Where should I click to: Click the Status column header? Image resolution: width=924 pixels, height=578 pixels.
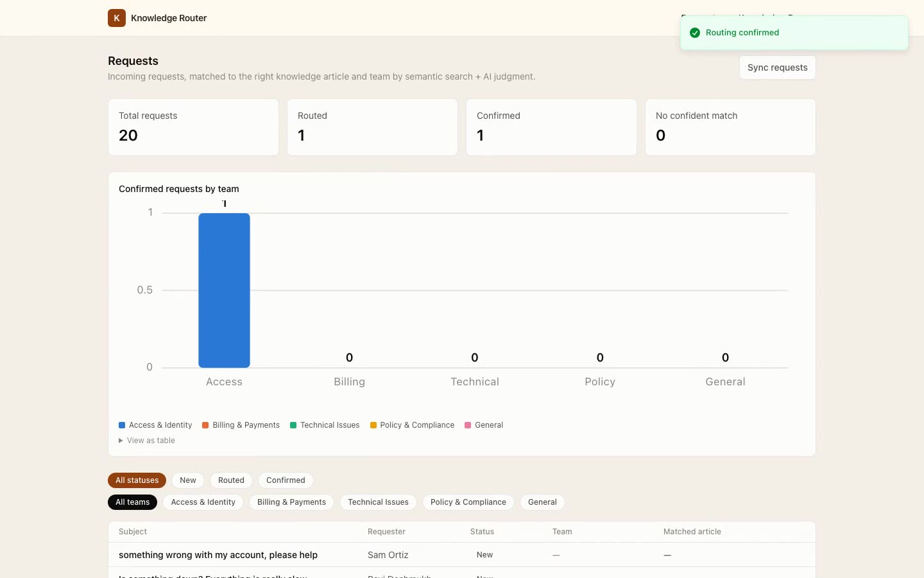pos(482,532)
